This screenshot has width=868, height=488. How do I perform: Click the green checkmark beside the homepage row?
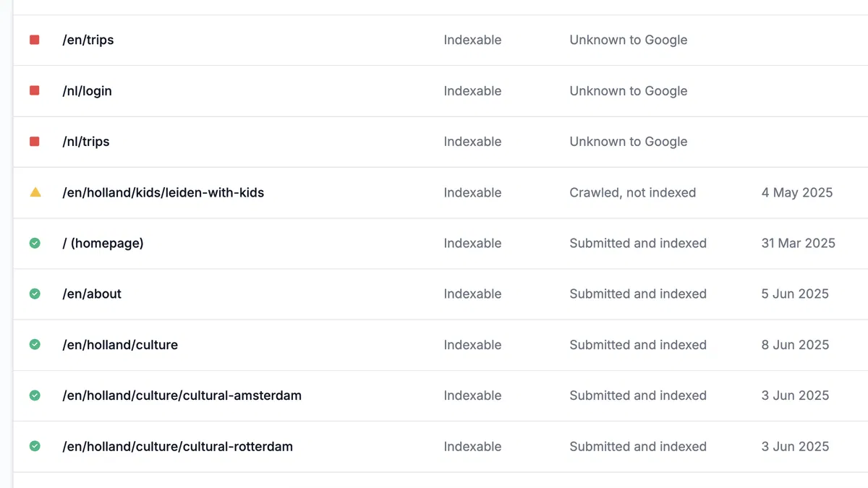coord(35,243)
